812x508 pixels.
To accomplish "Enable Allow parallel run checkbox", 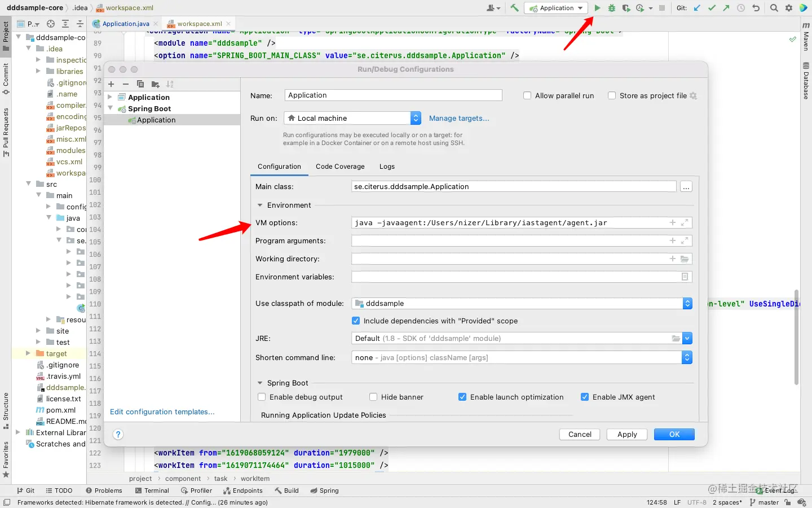I will (x=527, y=96).
